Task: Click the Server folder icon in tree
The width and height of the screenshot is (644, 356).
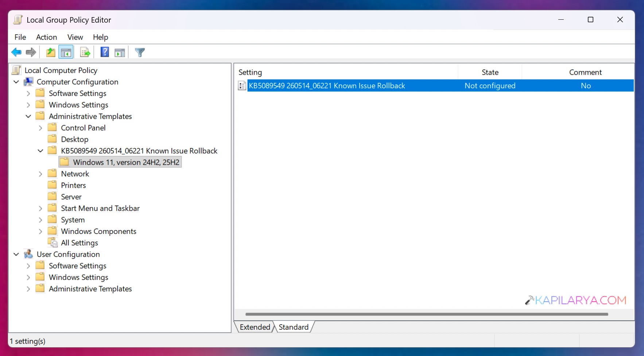Action: 53,196
